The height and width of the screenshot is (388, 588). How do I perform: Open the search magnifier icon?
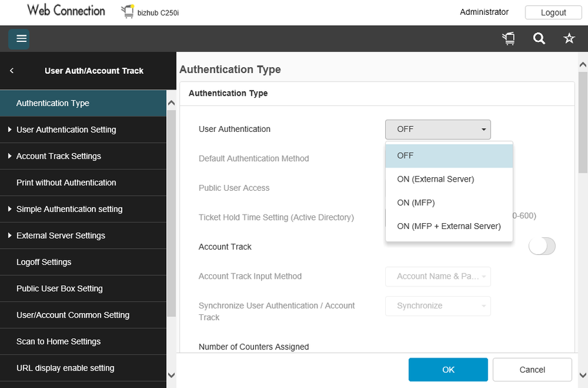click(539, 39)
